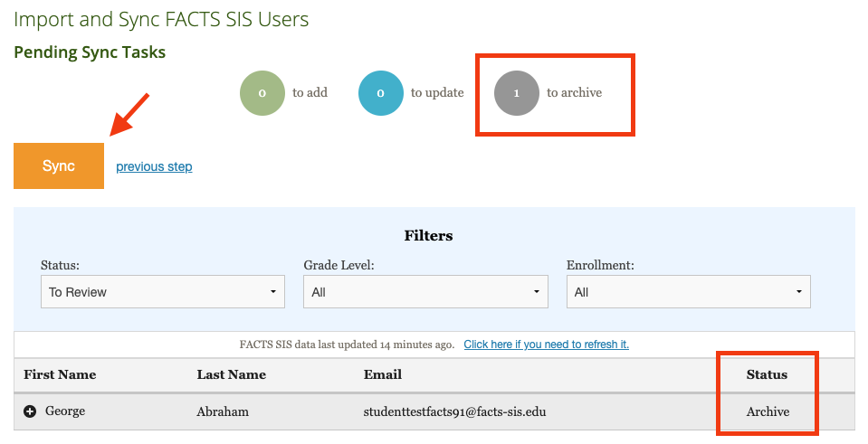Click the refresh FACTS SIS data link
Screen dimensions: 868x444
546,345
